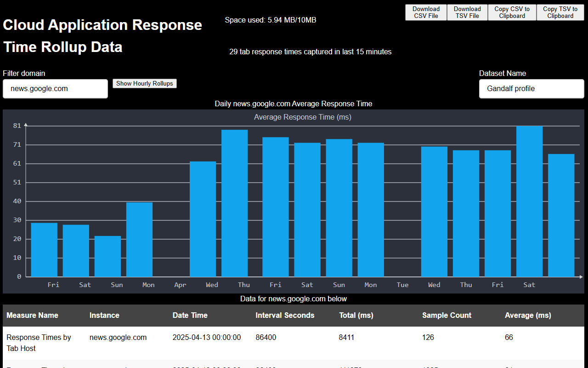Click the Dataset Name label
The height and width of the screenshot is (368, 588).
coord(503,74)
